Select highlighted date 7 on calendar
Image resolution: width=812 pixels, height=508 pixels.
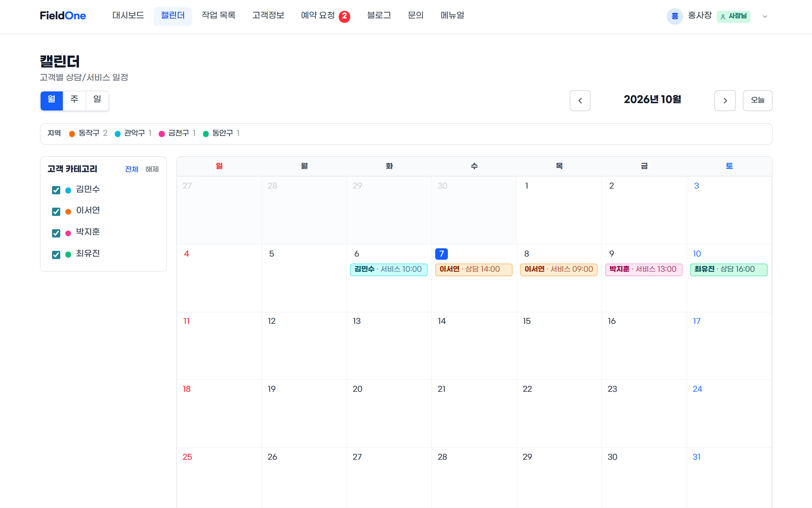(441, 254)
